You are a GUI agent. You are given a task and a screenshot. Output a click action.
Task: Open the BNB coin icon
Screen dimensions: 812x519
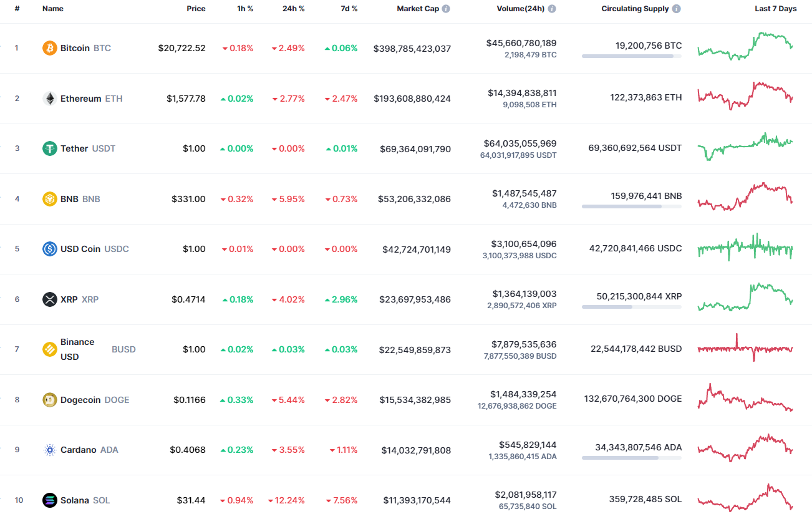49,198
